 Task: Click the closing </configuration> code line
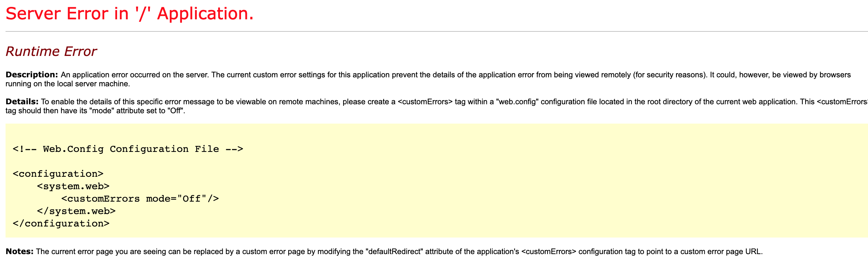61,224
